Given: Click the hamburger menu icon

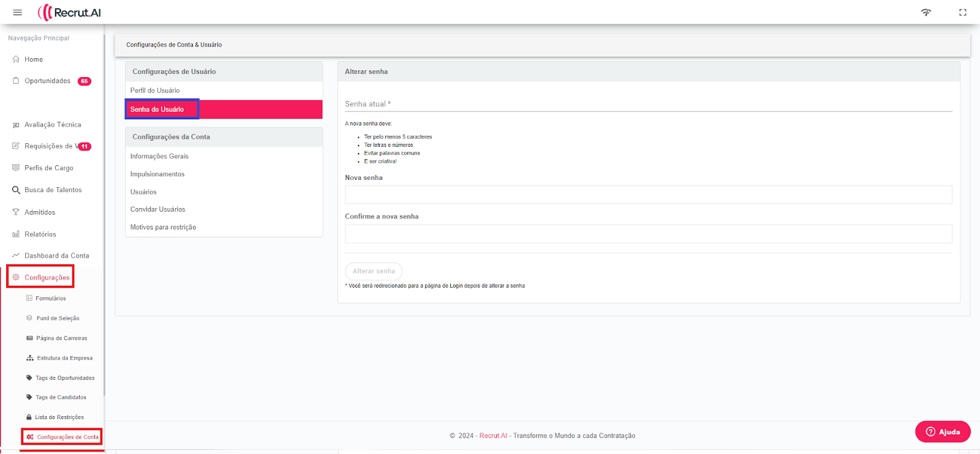Looking at the screenshot, I should 17,12.
